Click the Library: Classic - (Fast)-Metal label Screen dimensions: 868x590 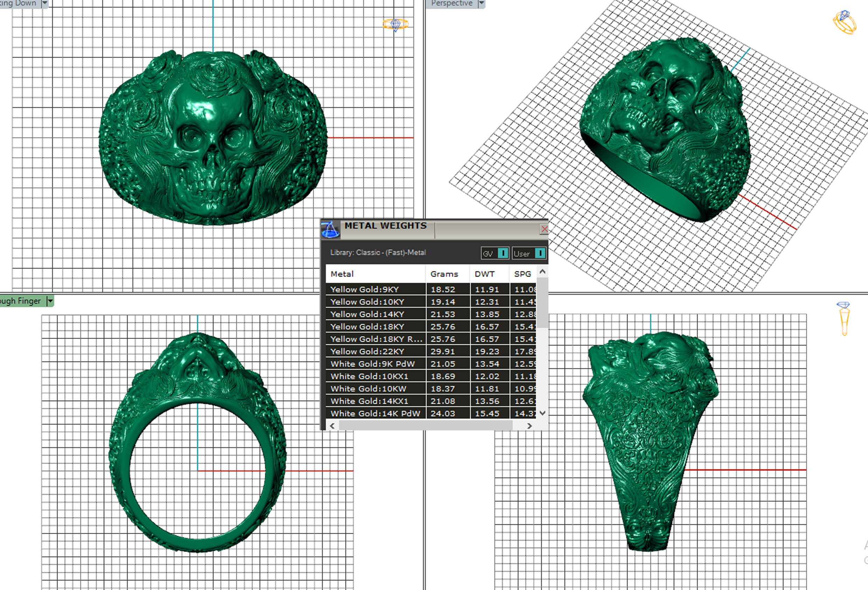point(378,252)
